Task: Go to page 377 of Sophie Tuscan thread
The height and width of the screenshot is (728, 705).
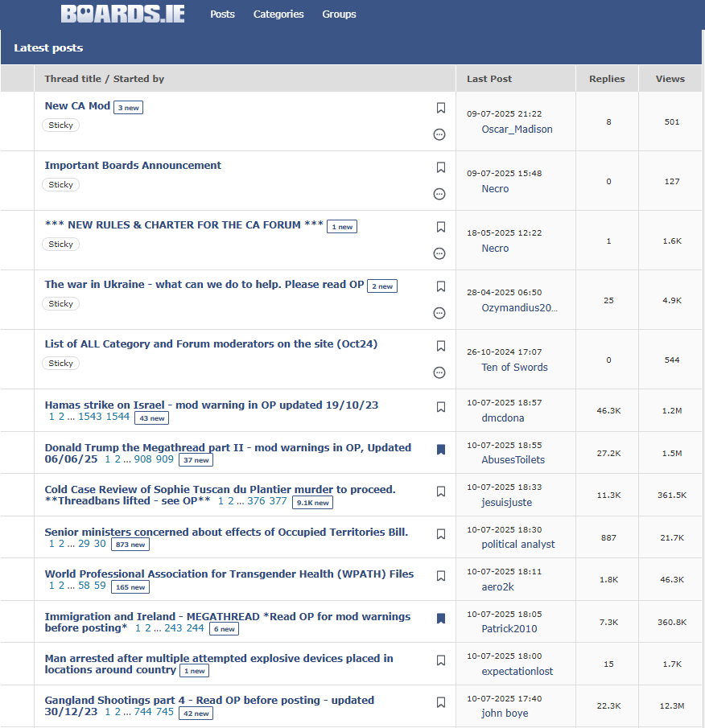Action: (x=278, y=501)
